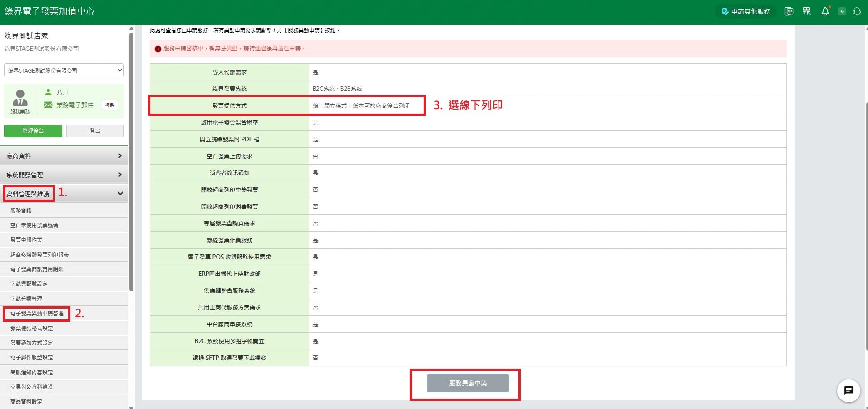
Task: Click the person icon next to 八月
Action: tap(48, 92)
